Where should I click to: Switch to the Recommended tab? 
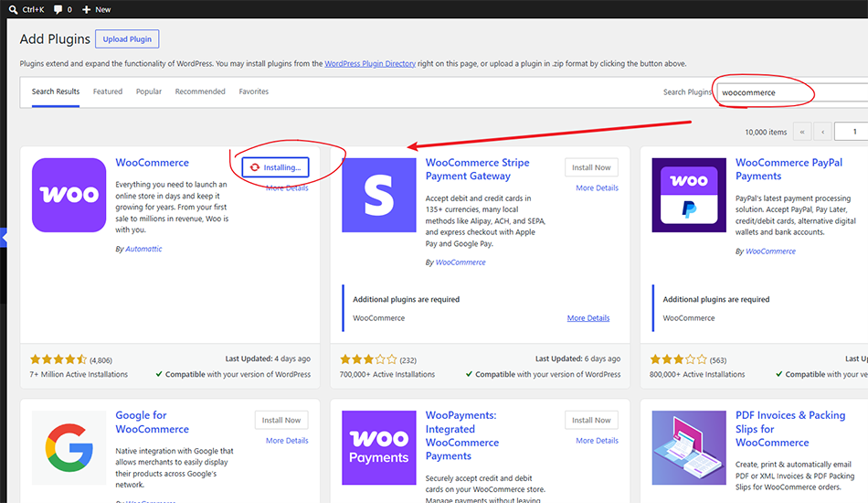pos(200,91)
